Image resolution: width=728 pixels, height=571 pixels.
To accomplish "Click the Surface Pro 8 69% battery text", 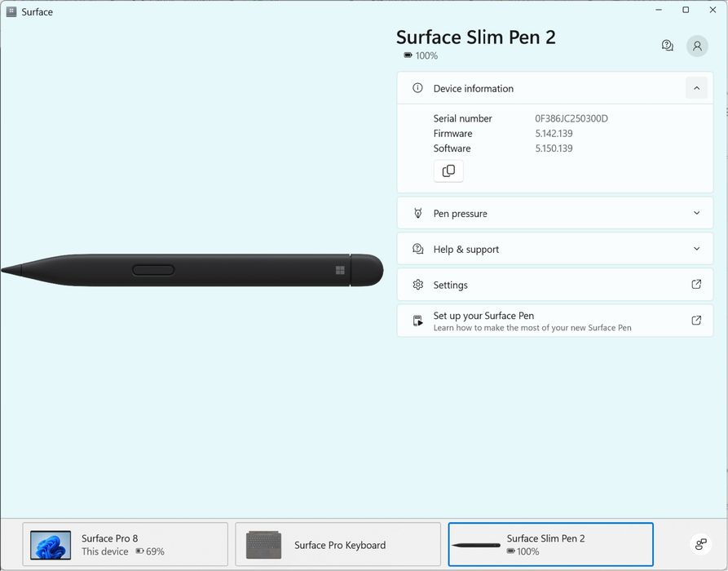I will [155, 551].
